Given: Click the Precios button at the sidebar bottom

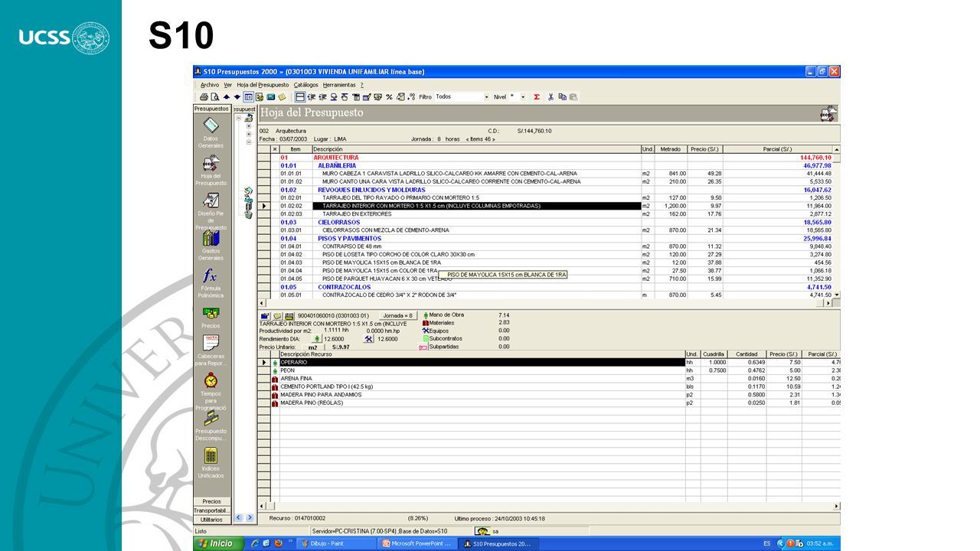Looking at the screenshot, I should coord(211,502).
